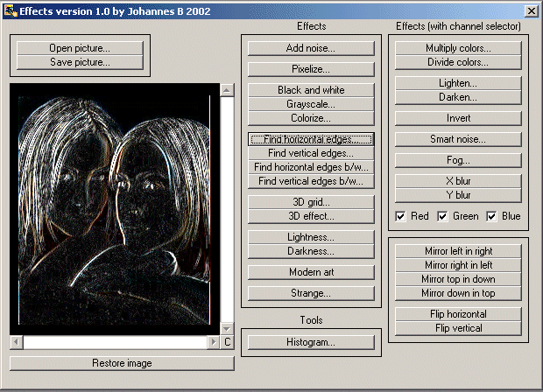
Task: Open the Smart noise settings
Action: pos(458,139)
